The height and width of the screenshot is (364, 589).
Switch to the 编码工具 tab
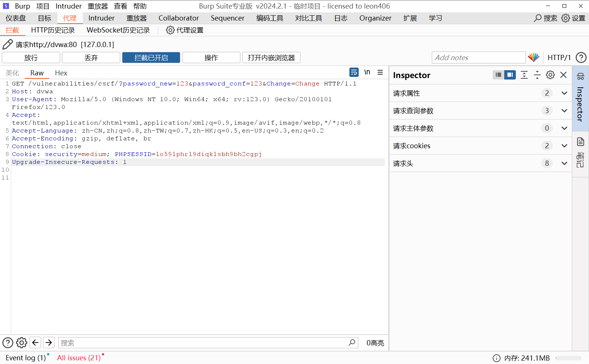[x=269, y=18]
